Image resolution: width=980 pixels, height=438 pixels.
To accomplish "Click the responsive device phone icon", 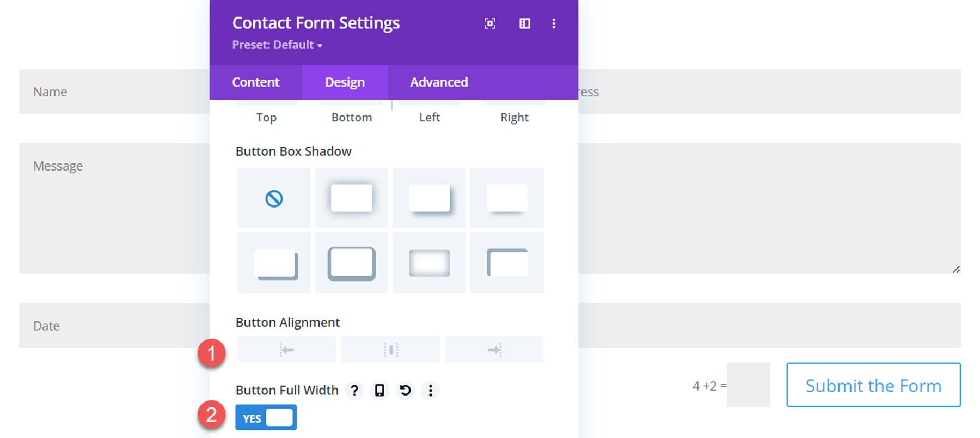I will pos(379,390).
